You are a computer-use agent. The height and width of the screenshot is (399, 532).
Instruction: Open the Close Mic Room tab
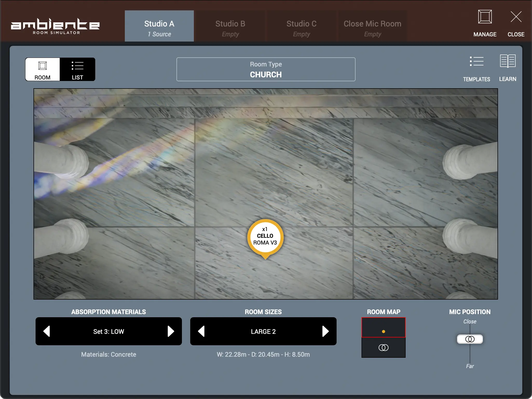pyautogui.click(x=372, y=26)
